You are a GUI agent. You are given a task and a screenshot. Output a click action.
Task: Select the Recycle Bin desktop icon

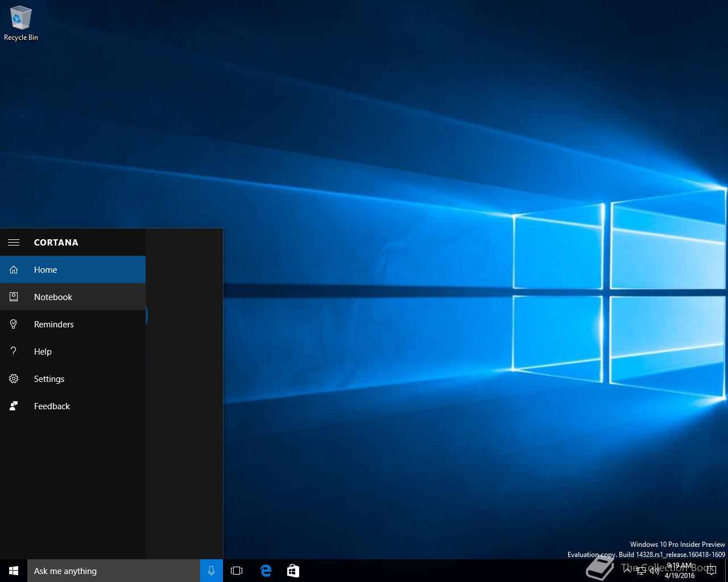(x=21, y=23)
